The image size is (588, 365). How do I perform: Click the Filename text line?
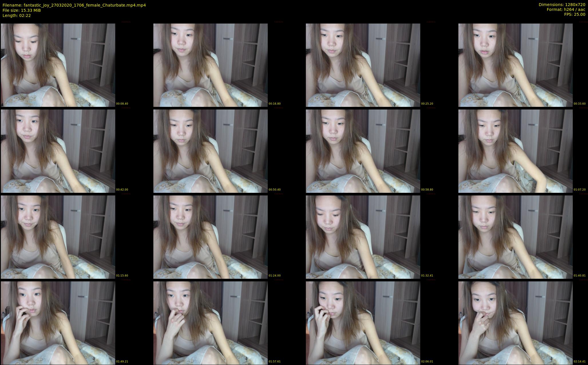[x=74, y=5]
